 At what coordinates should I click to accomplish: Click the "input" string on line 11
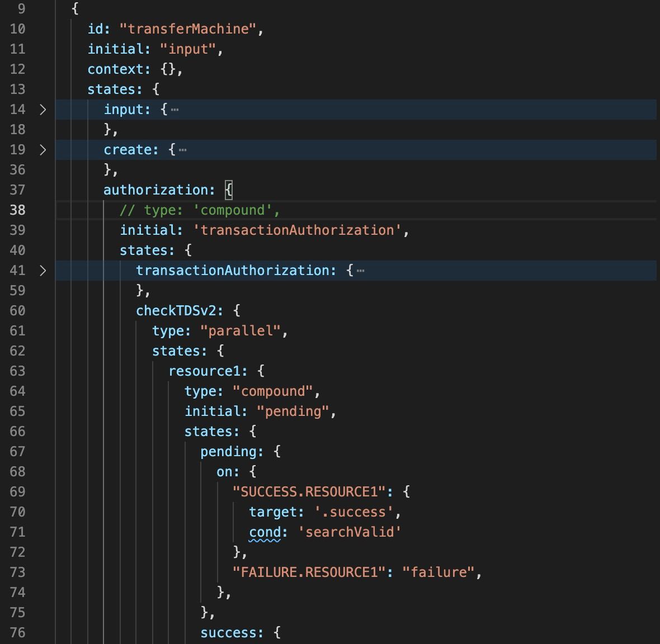click(x=188, y=49)
